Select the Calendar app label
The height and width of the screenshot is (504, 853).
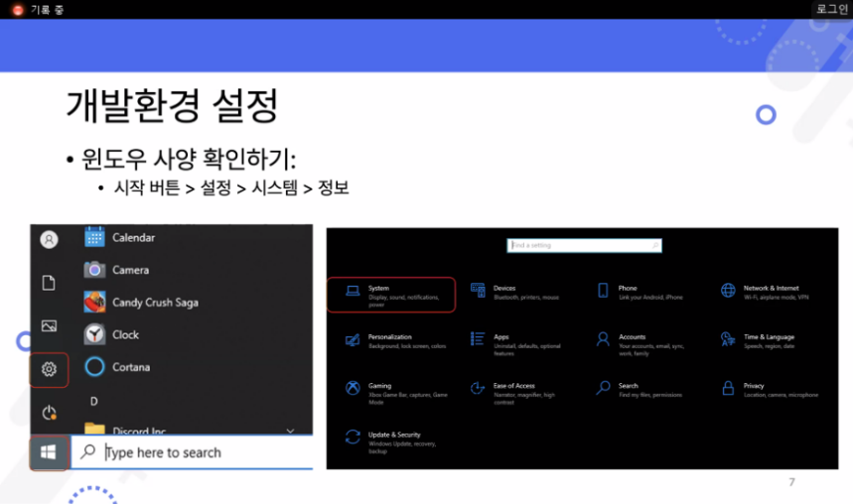point(133,237)
